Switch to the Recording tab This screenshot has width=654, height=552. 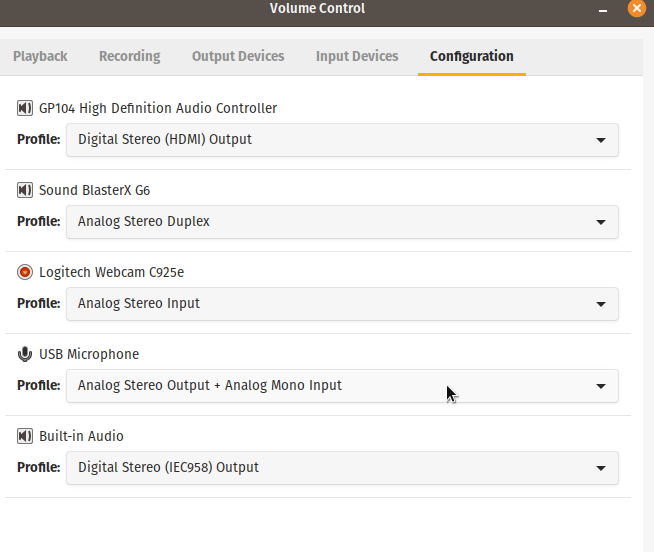[129, 56]
